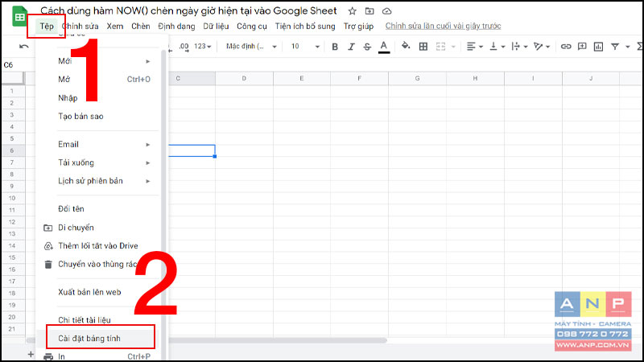
Task: Select column G header
Action: (x=417, y=78)
